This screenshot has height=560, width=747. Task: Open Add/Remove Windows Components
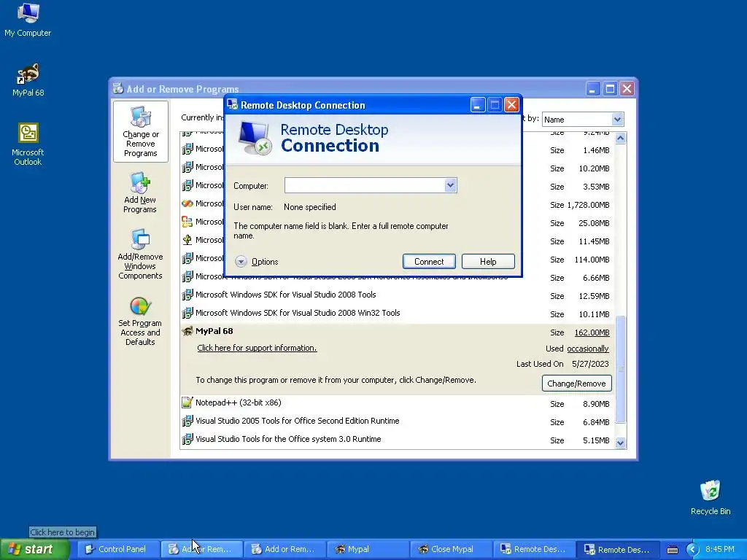140,254
